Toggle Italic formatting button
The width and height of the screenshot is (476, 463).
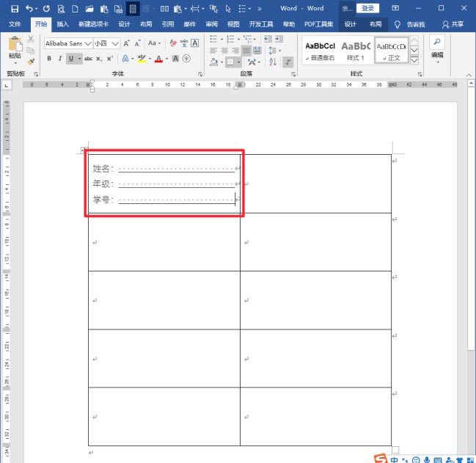pyautogui.click(x=60, y=58)
